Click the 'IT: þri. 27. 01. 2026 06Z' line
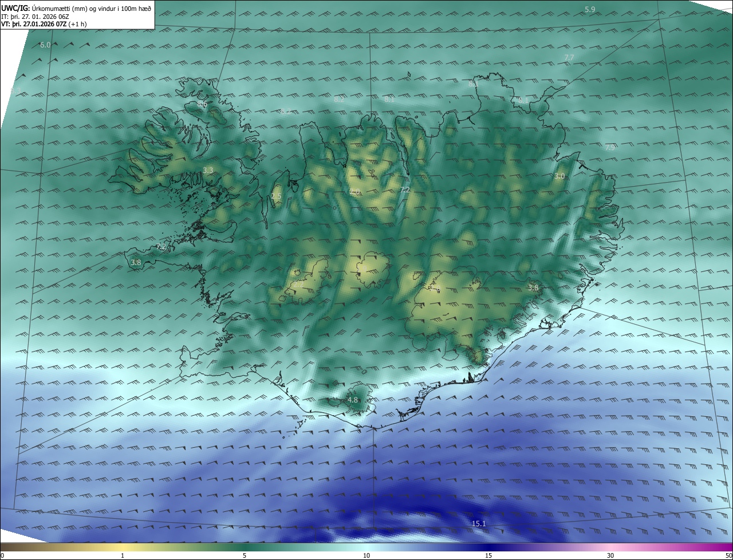Viewport: 733px width, 560px height. pos(36,17)
